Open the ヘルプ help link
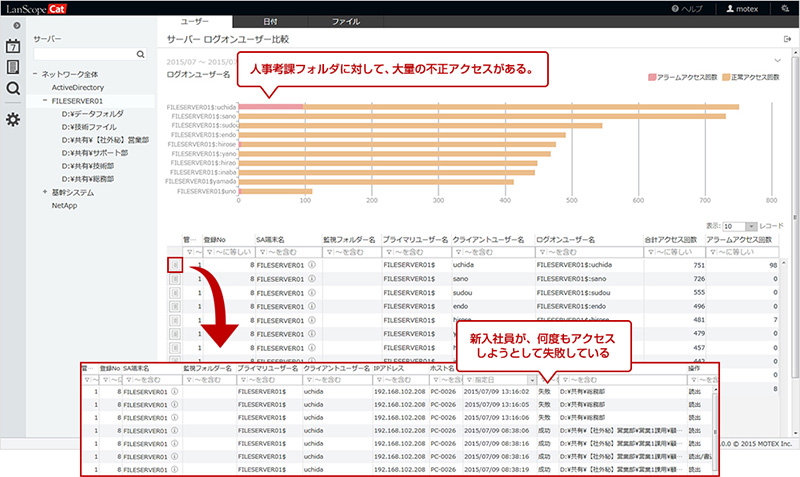Screen dimensions: 800x477 coord(687,9)
